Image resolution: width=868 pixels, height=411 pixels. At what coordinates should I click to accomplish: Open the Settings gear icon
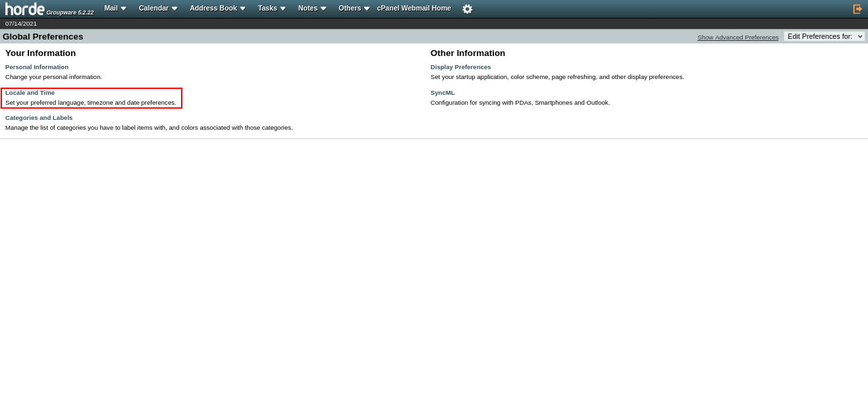(x=467, y=9)
